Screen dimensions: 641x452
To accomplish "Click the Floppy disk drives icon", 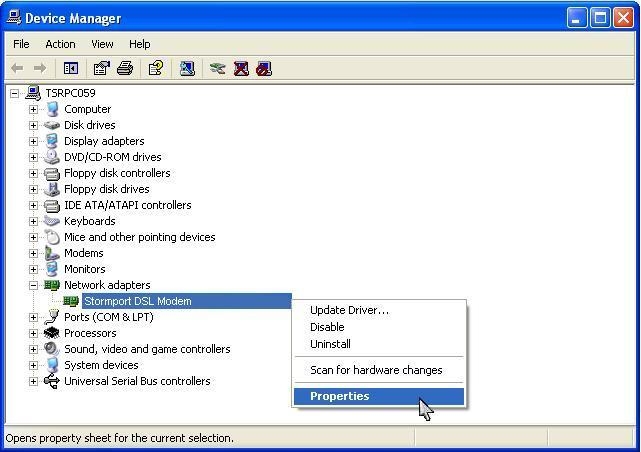I will pyautogui.click(x=52, y=189).
